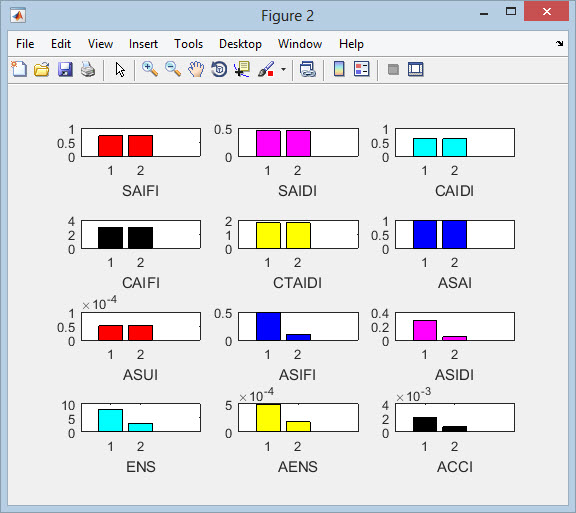Expand the Brush color dropdown arrow
Image resolution: width=576 pixels, height=513 pixels.
(283, 69)
